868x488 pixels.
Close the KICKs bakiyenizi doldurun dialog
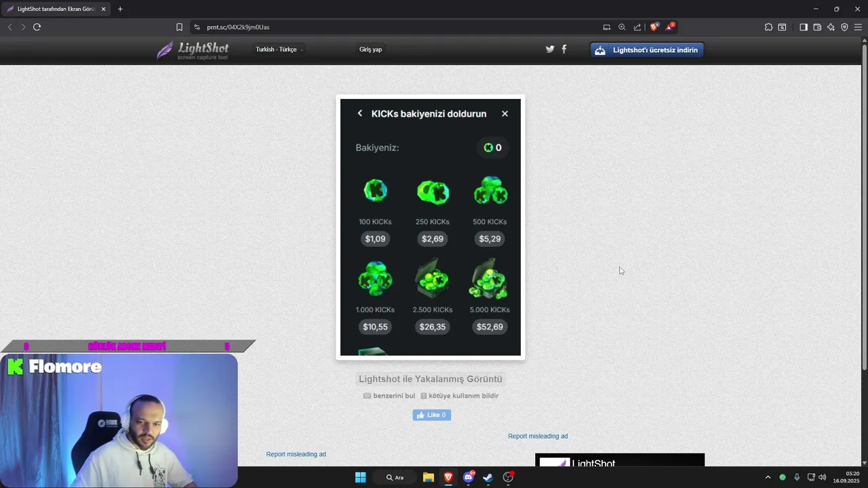coord(505,113)
